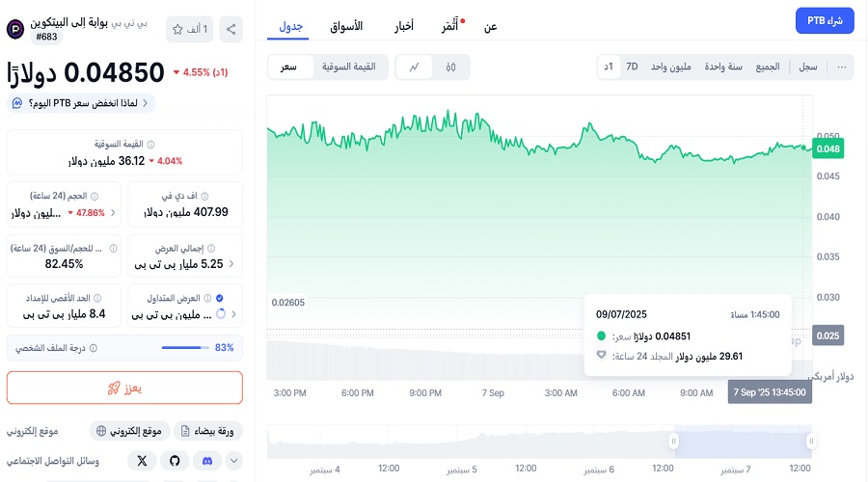The image size is (868, 482).
Task: Click the mini overview chart navigator
Action: click(x=539, y=442)
